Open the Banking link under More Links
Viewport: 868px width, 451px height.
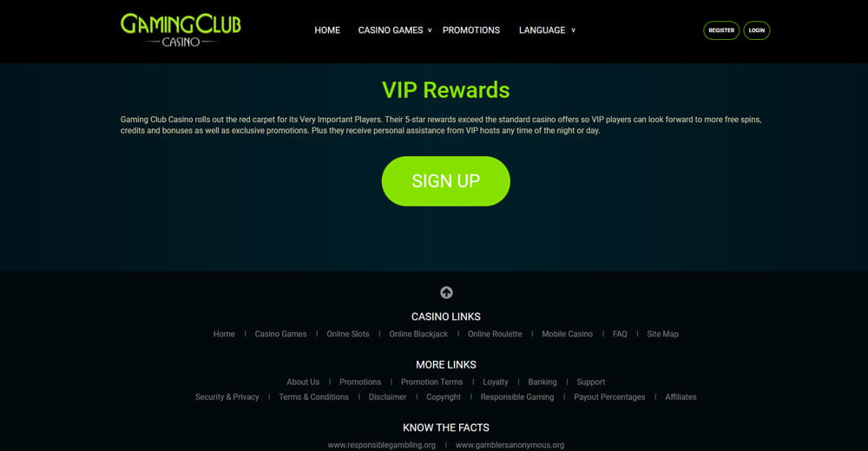542,382
